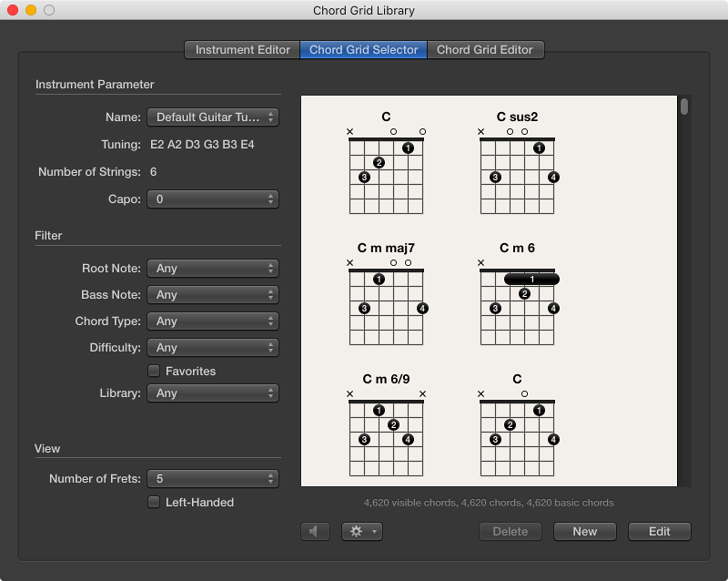This screenshot has height=581, width=728.
Task: Open the Root Note filter dropdown
Action: click(212, 268)
